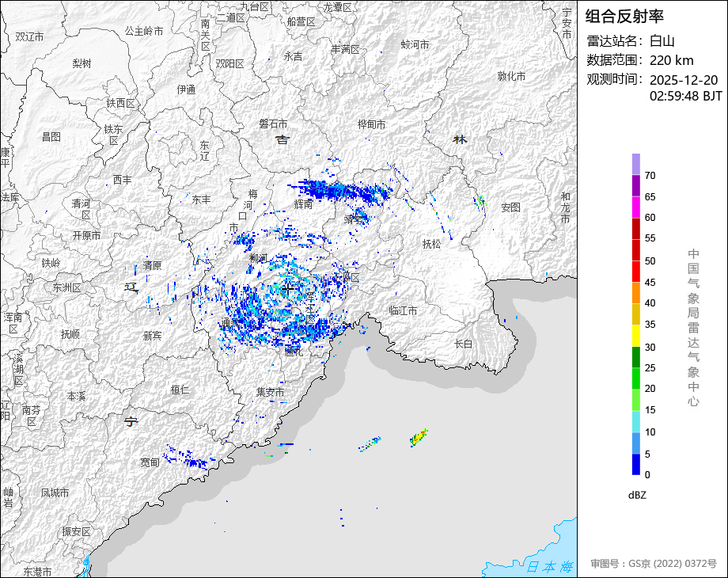728x578 pixels.
Task: Click the lavender above-70 dBZ legend swatch
Action: pyautogui.click(x=636, y=165)
